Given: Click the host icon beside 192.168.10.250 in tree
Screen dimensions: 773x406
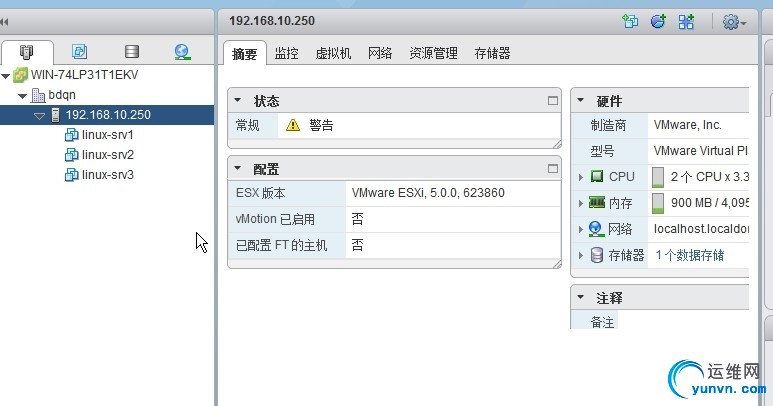Looking at the screenshot, I should point(56,115).
